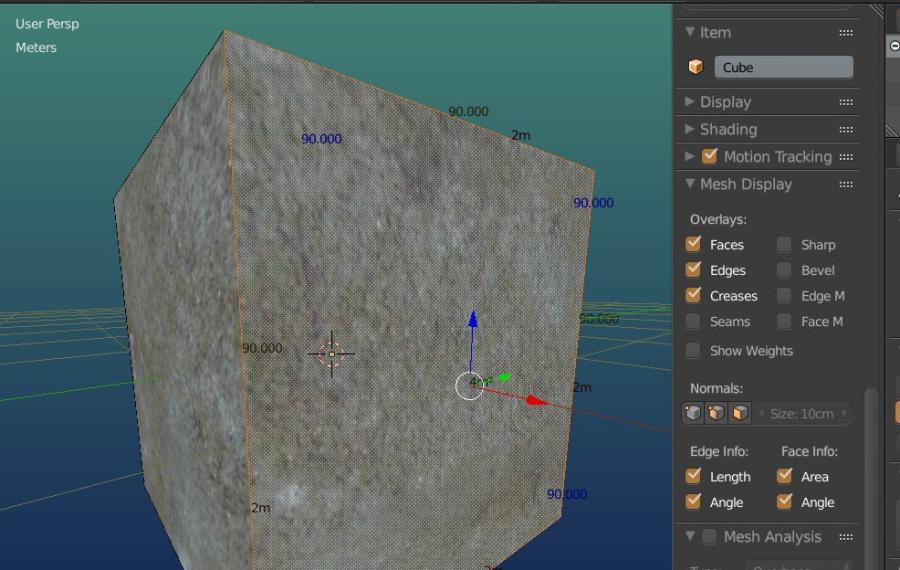Click the Cube object name field
900x570 pixels.
[x=783, y=67]
